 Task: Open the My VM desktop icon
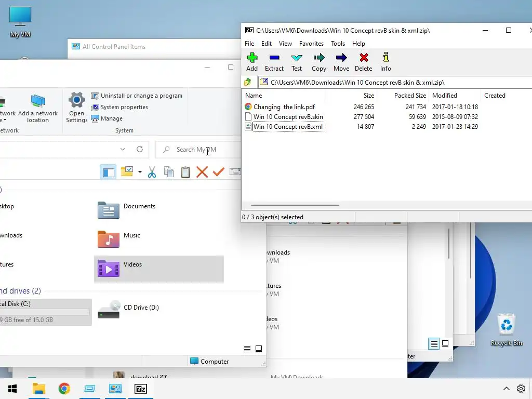pos(20,22)
